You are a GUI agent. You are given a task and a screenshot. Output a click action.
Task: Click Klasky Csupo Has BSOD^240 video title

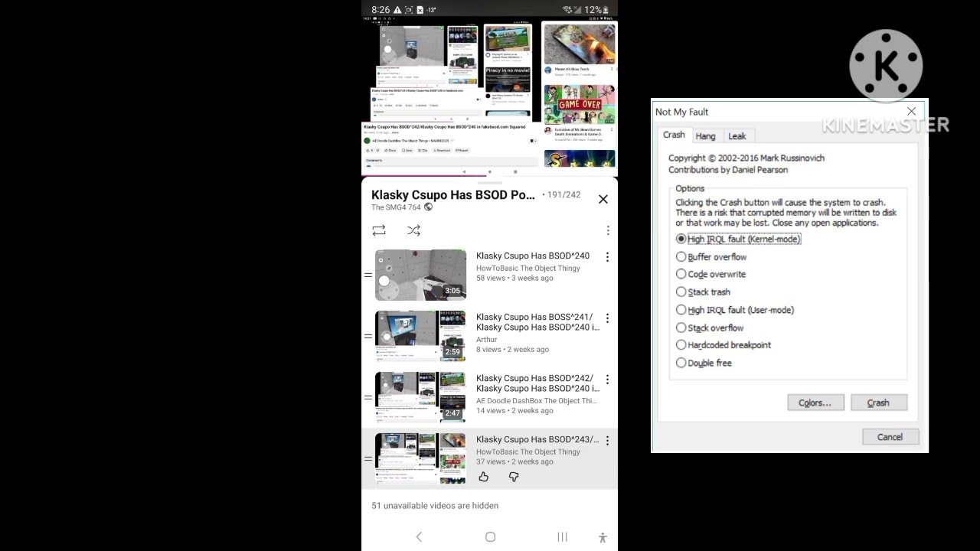[x=533, y=256]
